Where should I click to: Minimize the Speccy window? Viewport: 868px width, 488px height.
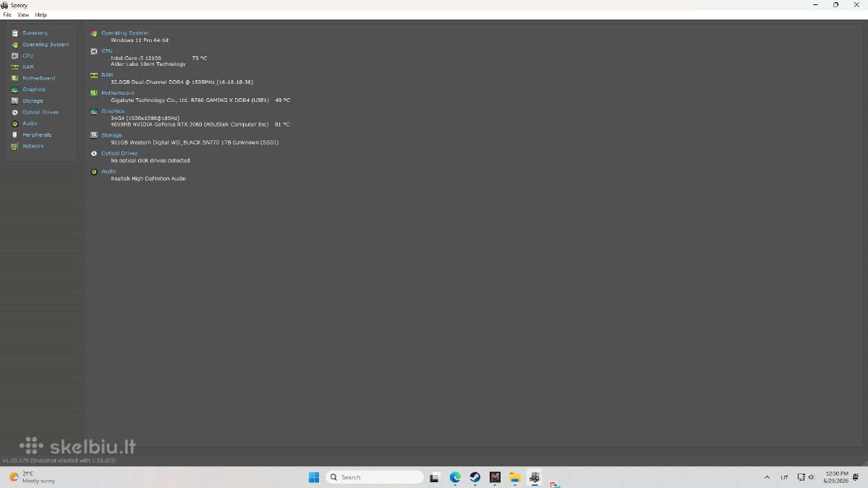816,4
